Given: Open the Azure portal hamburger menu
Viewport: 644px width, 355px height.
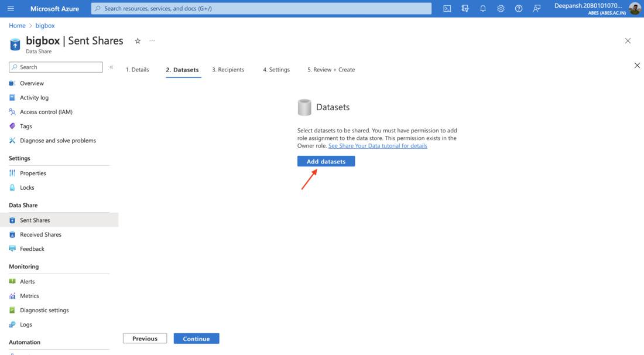Looking at the screenshot, I should click(x=11, y=8).
